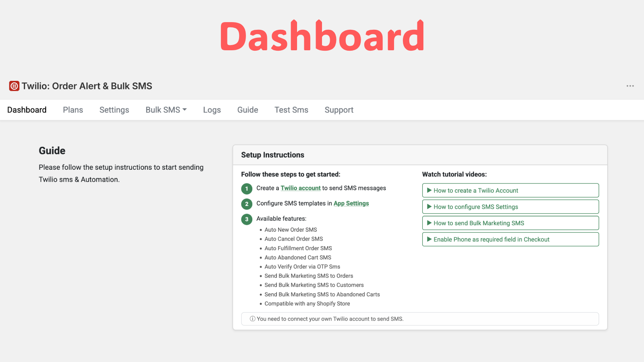Click the Twilio: Order Alert & Bulk SMS title

coord(87,86)
